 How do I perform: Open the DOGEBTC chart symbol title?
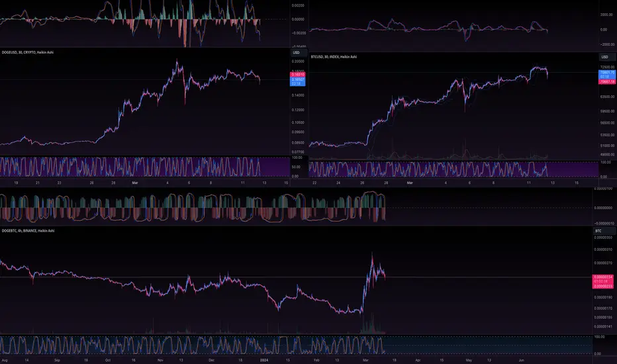pos(28,230)
